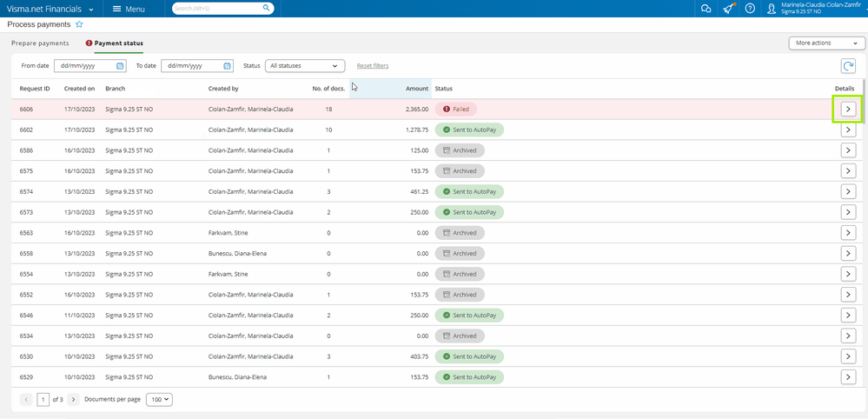Open the To date calendar picker

(228, 66)
